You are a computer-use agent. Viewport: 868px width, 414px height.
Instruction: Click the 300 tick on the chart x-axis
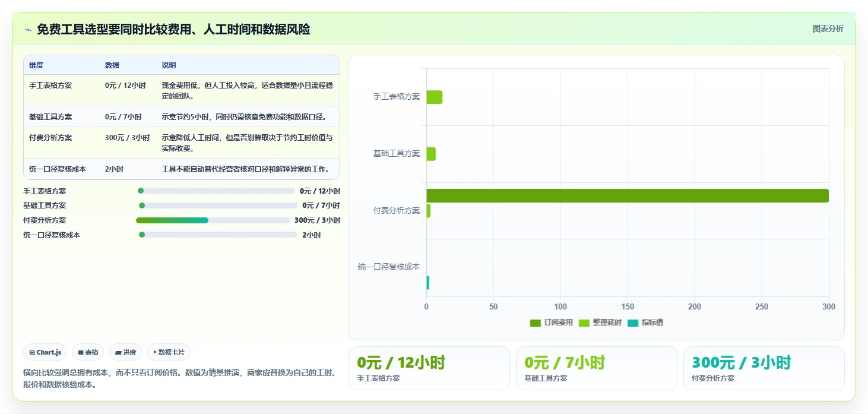(x=829, y=307)
